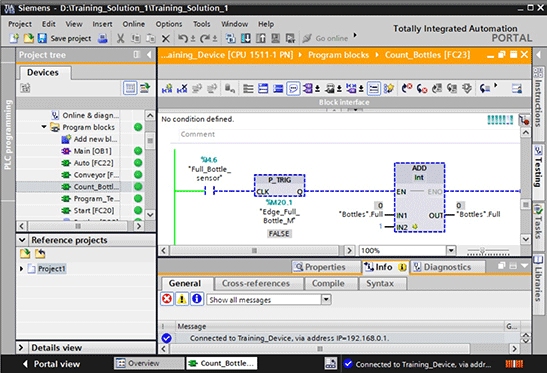Collapse the Program blocks tree node

coord(44,127)
